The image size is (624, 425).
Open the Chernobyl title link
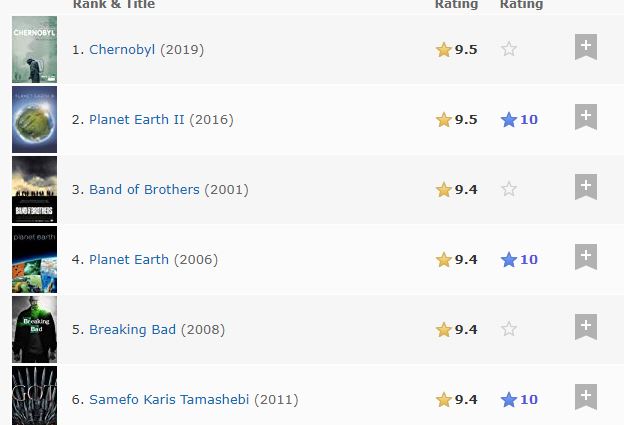tap(122, 50)
